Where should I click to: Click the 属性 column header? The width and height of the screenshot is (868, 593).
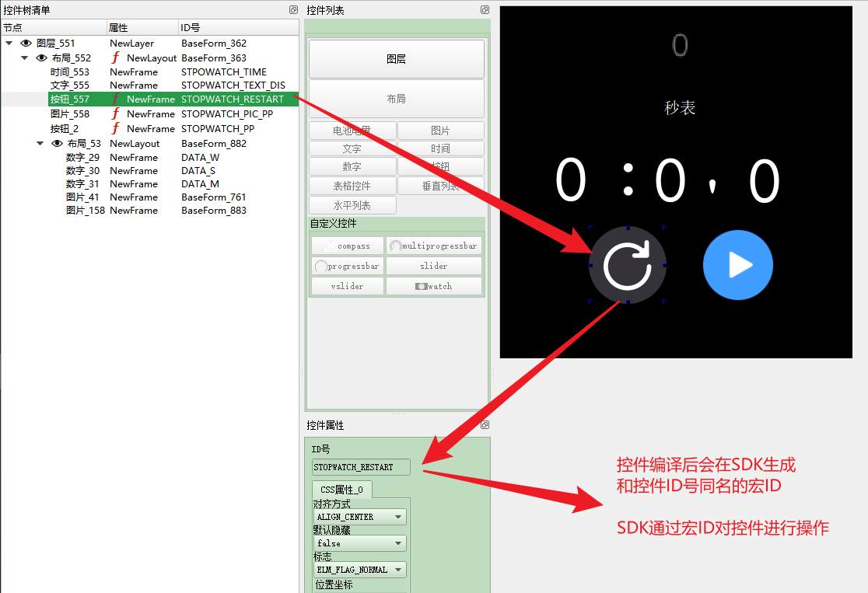pyautogui.click(x=142, y=28)
